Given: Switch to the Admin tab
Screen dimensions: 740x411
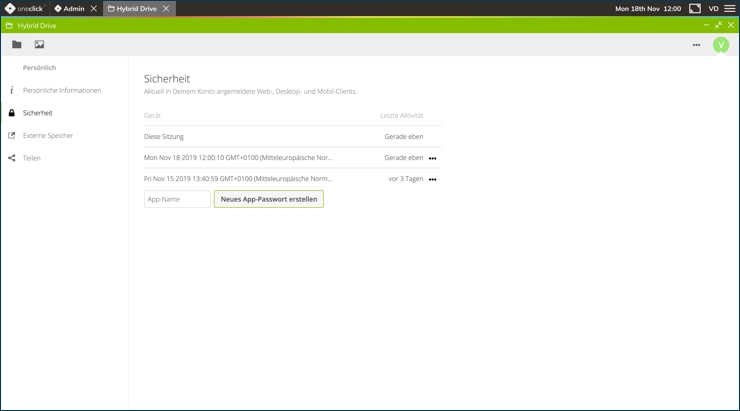Looking at the screenshot, I should [70, 9].
